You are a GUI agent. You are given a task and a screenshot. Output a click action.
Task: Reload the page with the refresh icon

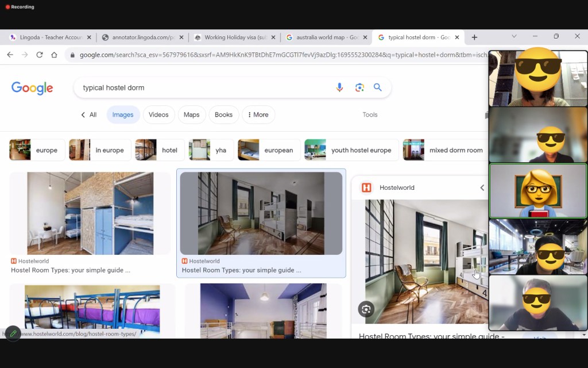(x=39, y=55)
